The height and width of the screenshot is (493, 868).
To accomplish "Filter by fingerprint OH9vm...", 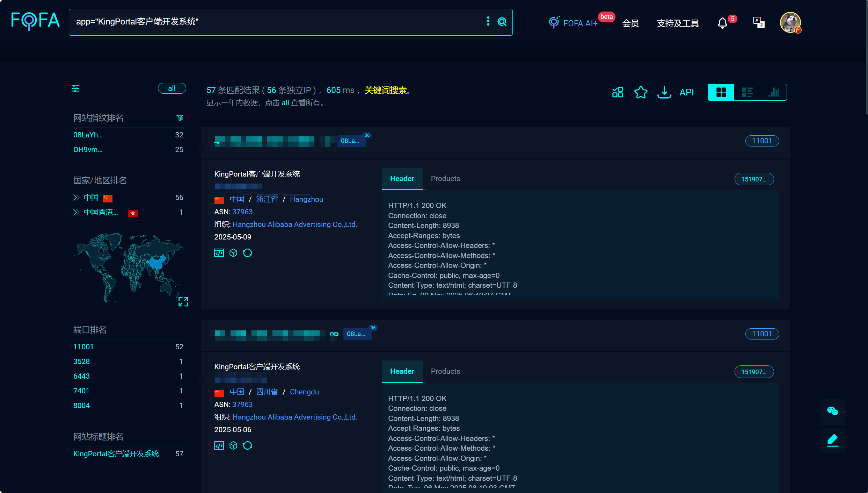I will point(88,150).
